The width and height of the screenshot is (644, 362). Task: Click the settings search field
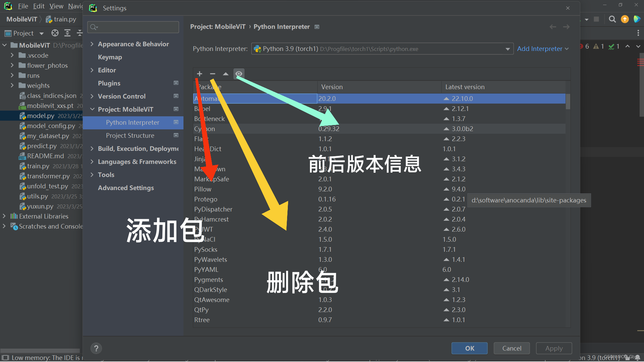tap(133, 27)
